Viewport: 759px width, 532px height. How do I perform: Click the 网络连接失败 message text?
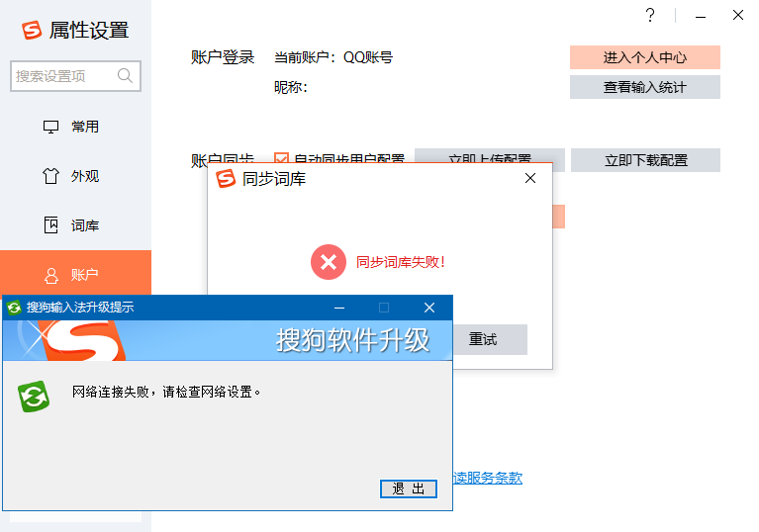click(166, 392)
